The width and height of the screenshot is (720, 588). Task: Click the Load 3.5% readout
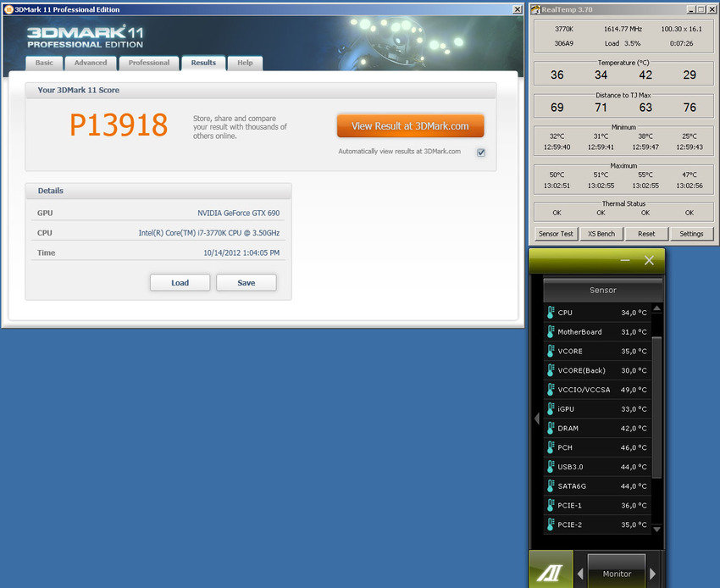(623, 43)
